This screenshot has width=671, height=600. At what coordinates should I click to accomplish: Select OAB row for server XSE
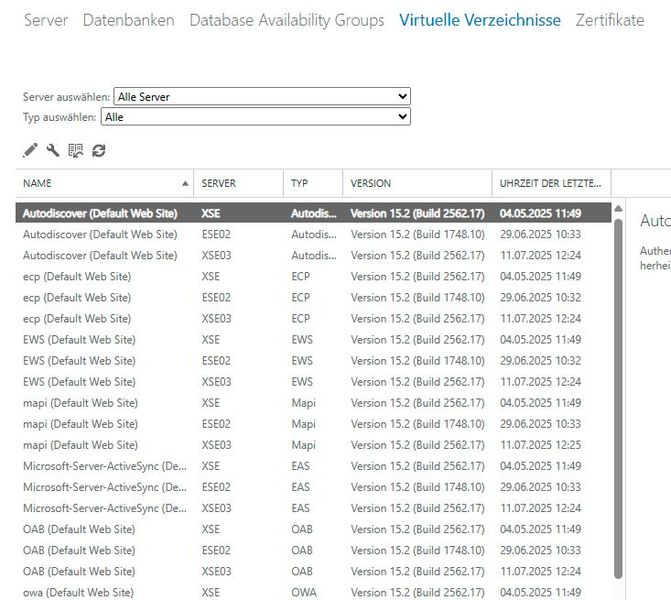[x=314, y=529]
